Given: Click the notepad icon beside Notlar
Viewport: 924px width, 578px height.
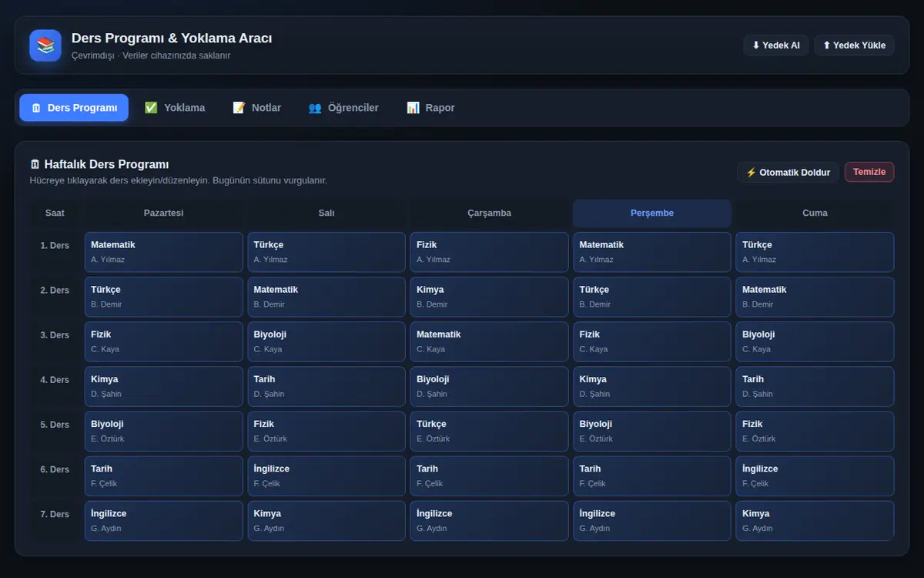Looking at the screenshot, I should click(239, 108).
